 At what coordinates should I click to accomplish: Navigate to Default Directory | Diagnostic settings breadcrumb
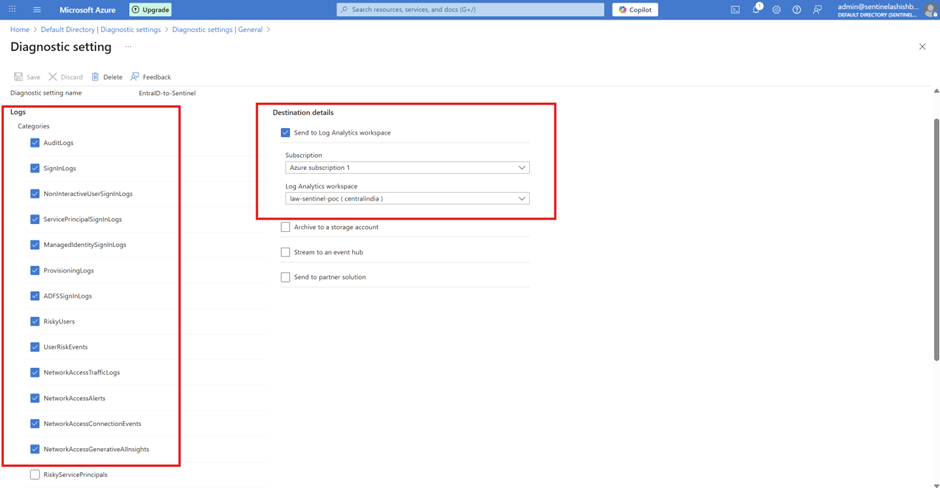(x=100, y=30)
